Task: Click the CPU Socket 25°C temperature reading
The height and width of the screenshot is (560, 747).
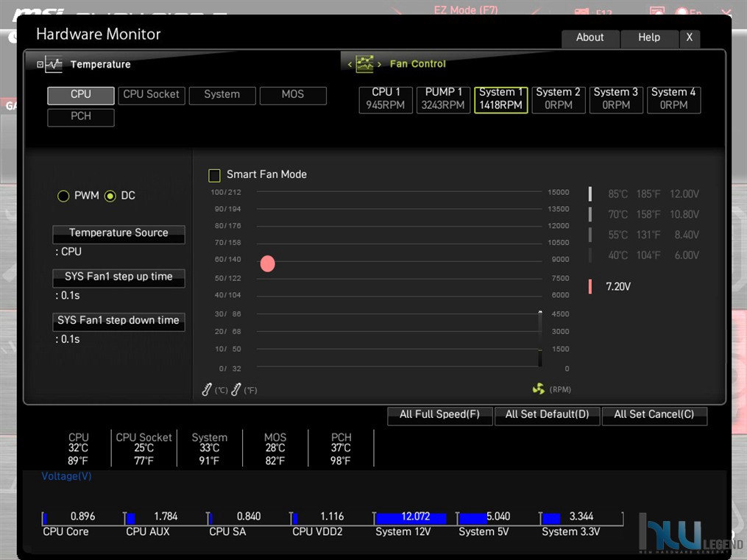Action: coord(144,448)
